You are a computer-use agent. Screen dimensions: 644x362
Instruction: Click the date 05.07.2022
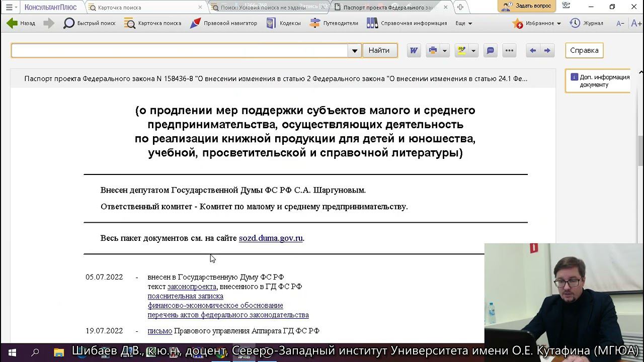[x=104, y=277]
